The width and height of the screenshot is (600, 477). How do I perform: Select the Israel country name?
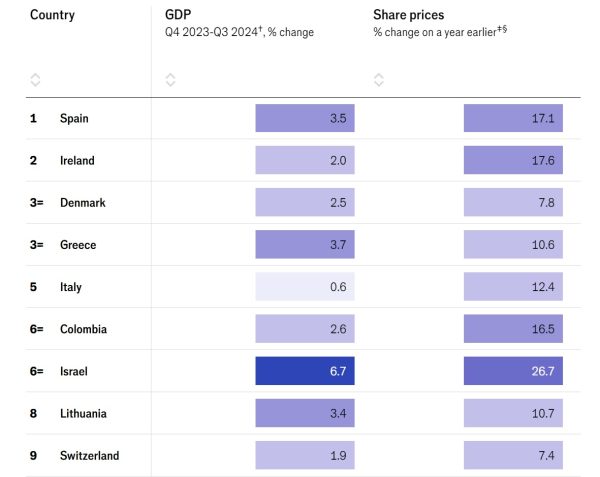pos(74,371)
